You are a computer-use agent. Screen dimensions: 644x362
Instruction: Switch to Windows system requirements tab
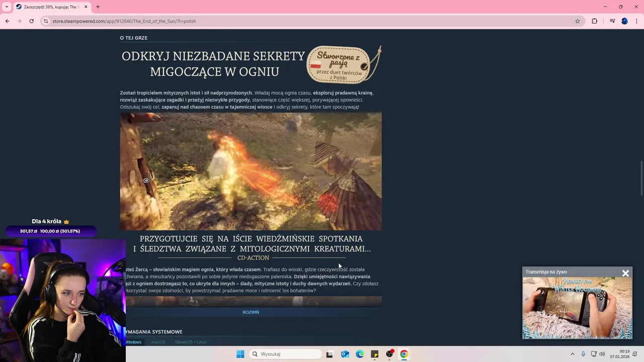pos(133,342)
